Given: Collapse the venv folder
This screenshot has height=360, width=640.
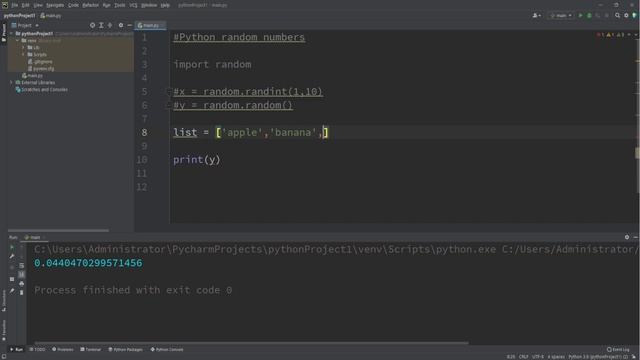Looking at the screenshot, I should [18, 41].
